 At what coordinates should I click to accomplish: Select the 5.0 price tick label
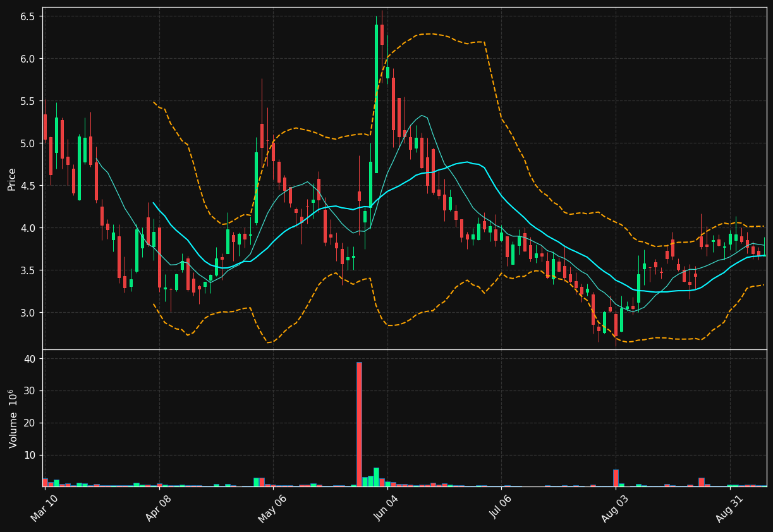coord(28,143)
